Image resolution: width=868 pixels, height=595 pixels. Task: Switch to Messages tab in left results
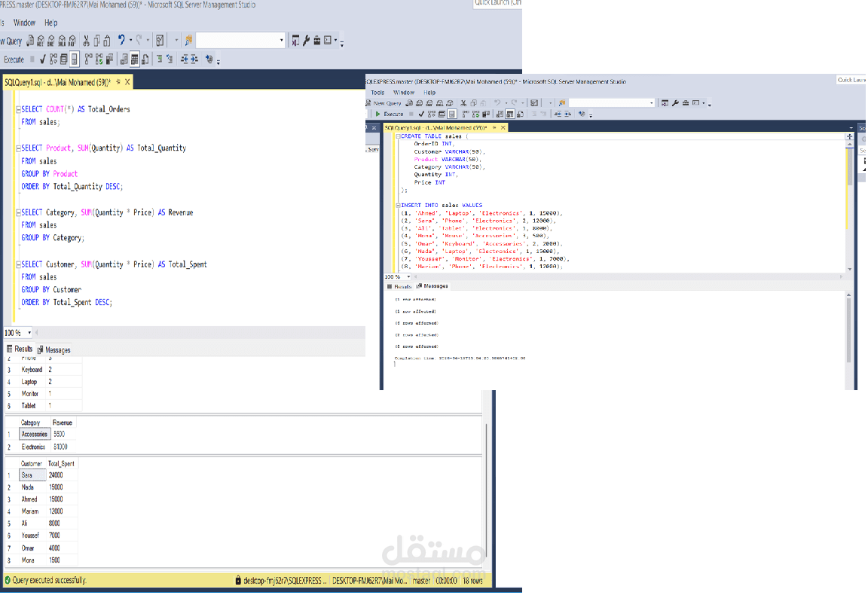(53, 349)
